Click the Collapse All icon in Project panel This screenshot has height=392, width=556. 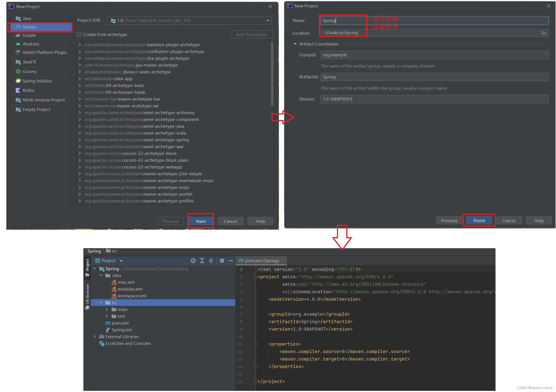tap(211, 261)
